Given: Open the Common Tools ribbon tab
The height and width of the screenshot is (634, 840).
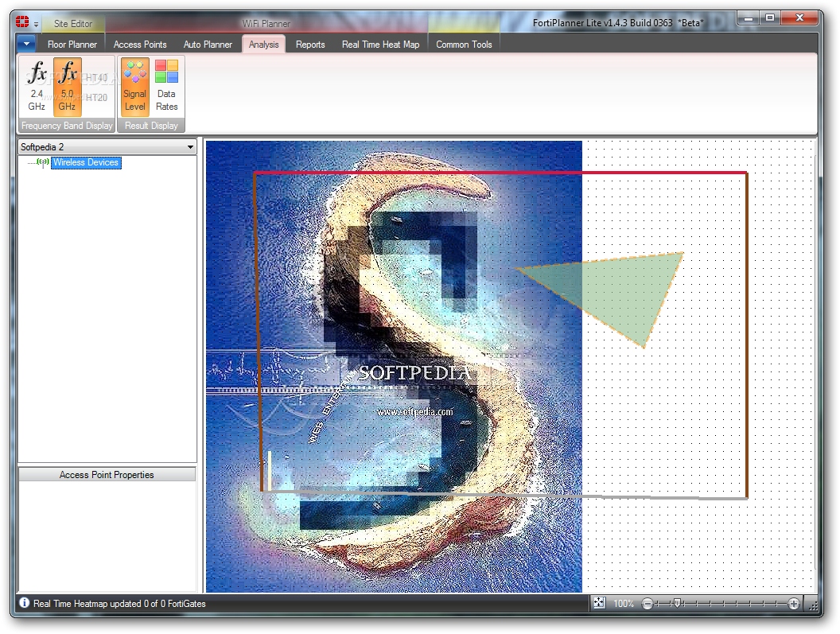Looking at the screenshot, I should 464,45.
